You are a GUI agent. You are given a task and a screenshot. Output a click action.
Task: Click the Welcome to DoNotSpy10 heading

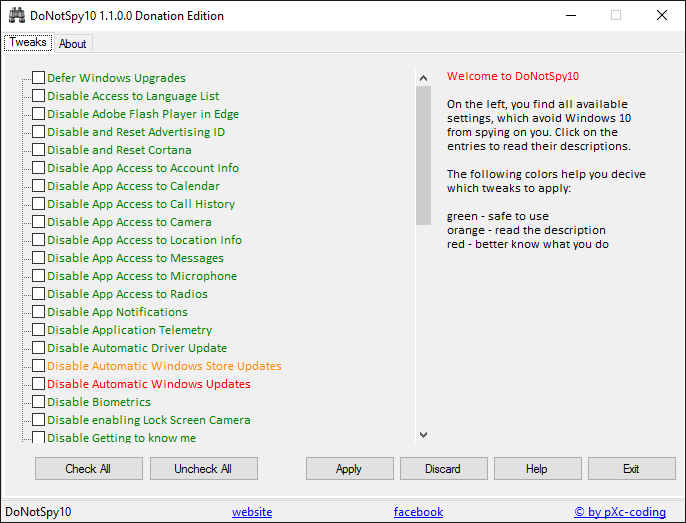pos(513,76)
